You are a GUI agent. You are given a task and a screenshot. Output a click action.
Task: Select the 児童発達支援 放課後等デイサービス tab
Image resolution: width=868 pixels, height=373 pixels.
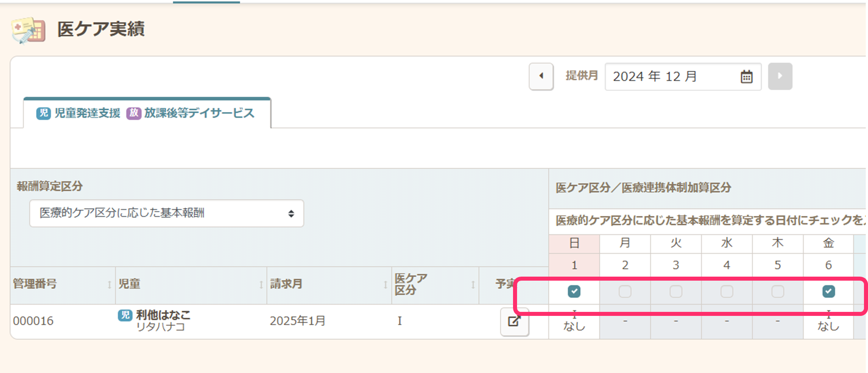147,113
